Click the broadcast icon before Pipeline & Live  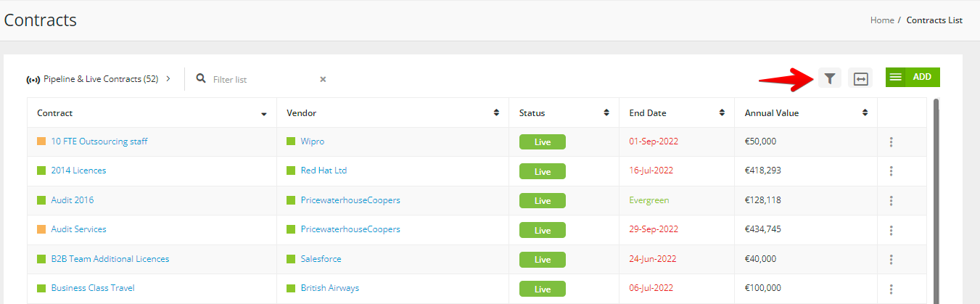(x=33, y=79)
